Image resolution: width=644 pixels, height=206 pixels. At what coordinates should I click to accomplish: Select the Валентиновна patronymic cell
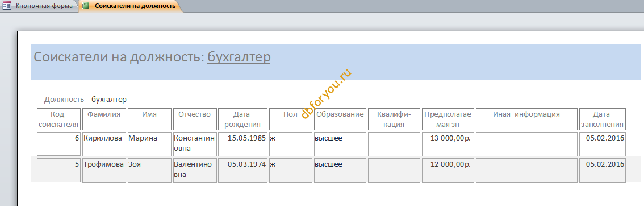coord(195,170)
